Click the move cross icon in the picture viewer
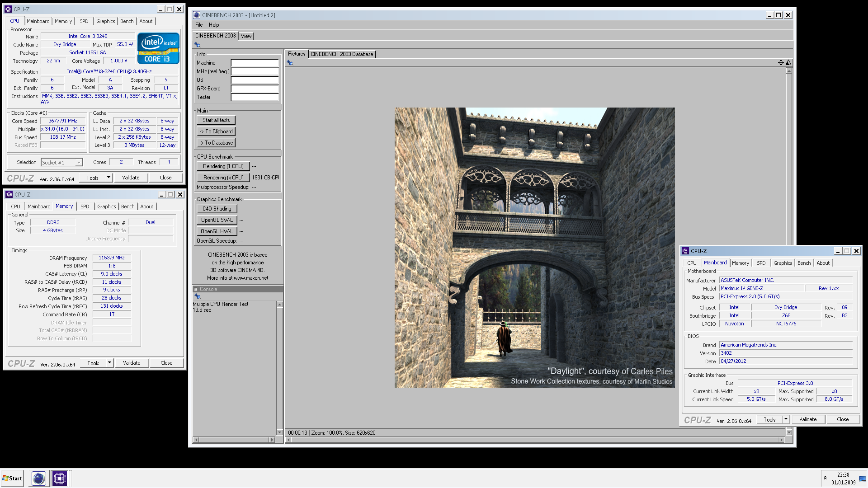This screenshot has width=868, height=488. click(x=781, y=63)
